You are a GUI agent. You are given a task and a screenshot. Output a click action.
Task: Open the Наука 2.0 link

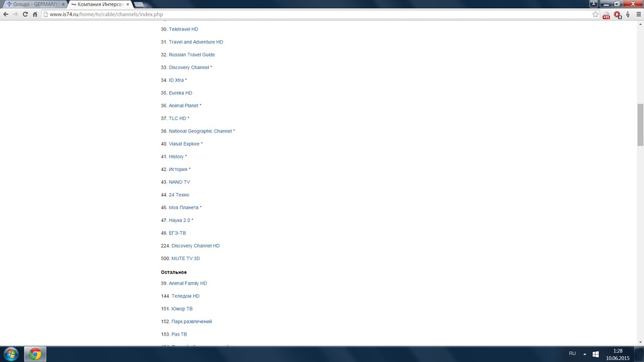(x=179, y=220)
